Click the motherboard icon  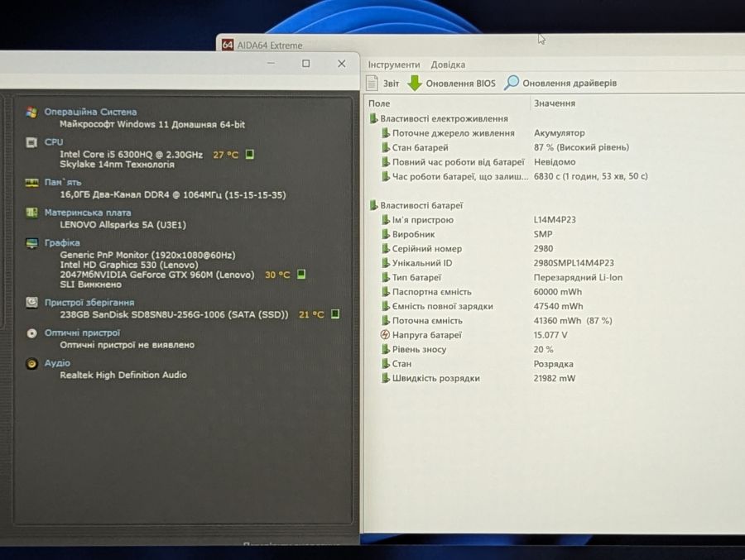pyautogui.click(x=31, y=213)
